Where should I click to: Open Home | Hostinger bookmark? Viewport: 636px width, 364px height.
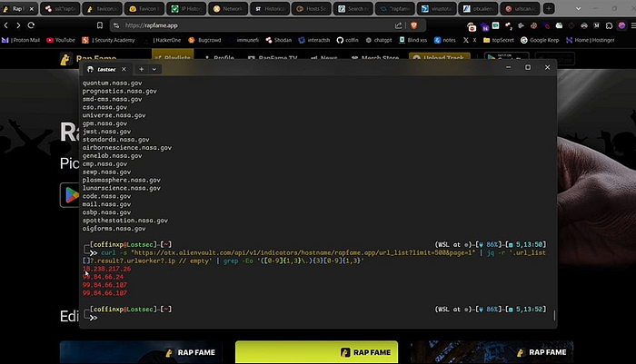[591, 40]
